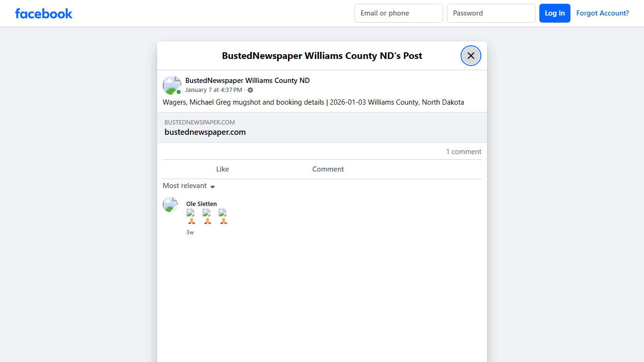Click the January 7 post timestamp
The image size is (644, 362).
pyautogui.click(x=213, y=90)
